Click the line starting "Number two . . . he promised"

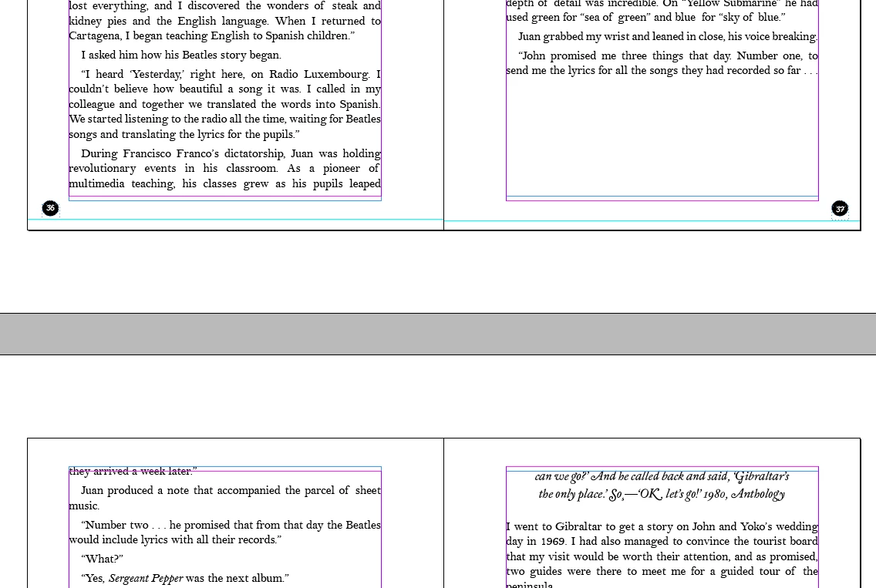click(x=231, y=525)
